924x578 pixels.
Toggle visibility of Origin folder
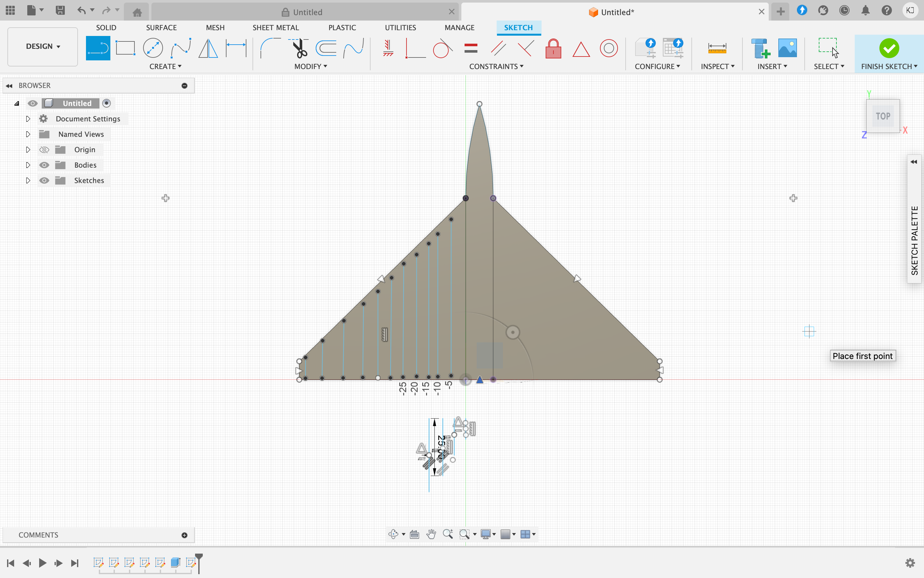click(44, 149)
